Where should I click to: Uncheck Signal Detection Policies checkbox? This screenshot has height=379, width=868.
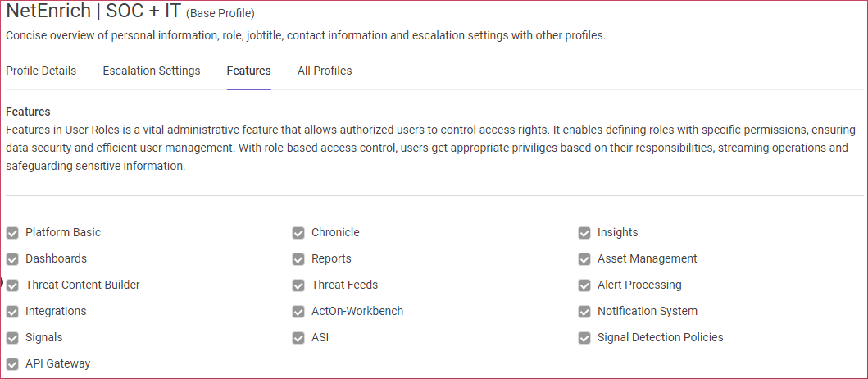click(x=584, y=337)
